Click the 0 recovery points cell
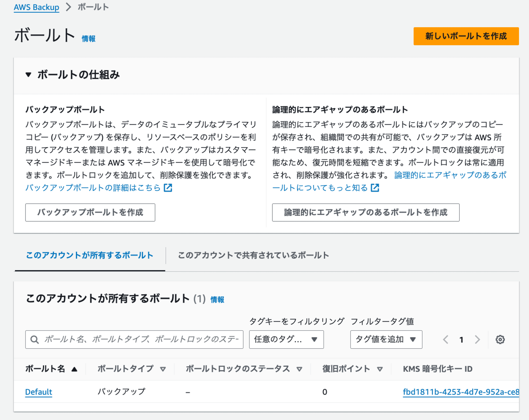The image size is (529, 420). click(x=325, y=392)
